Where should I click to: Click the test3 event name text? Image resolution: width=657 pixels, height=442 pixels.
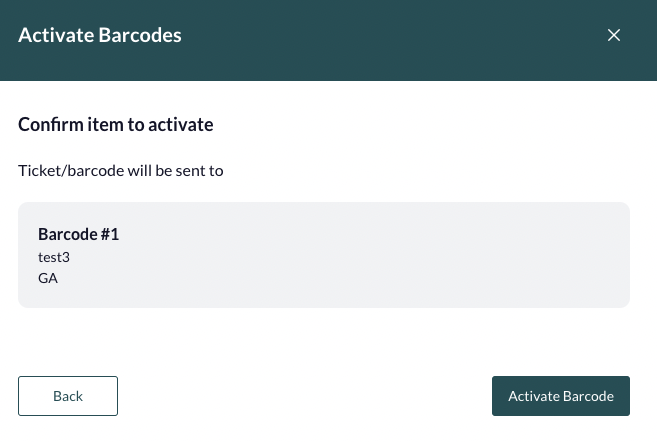[x=54, y=257]
